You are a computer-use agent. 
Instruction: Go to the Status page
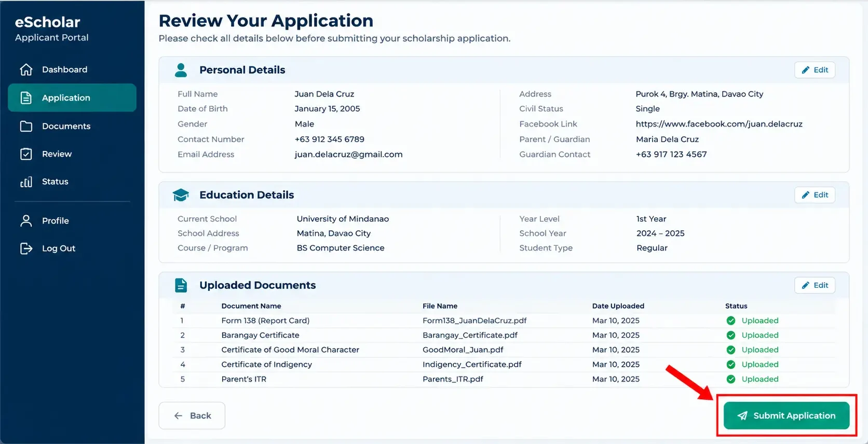click(x=72, y=182)
